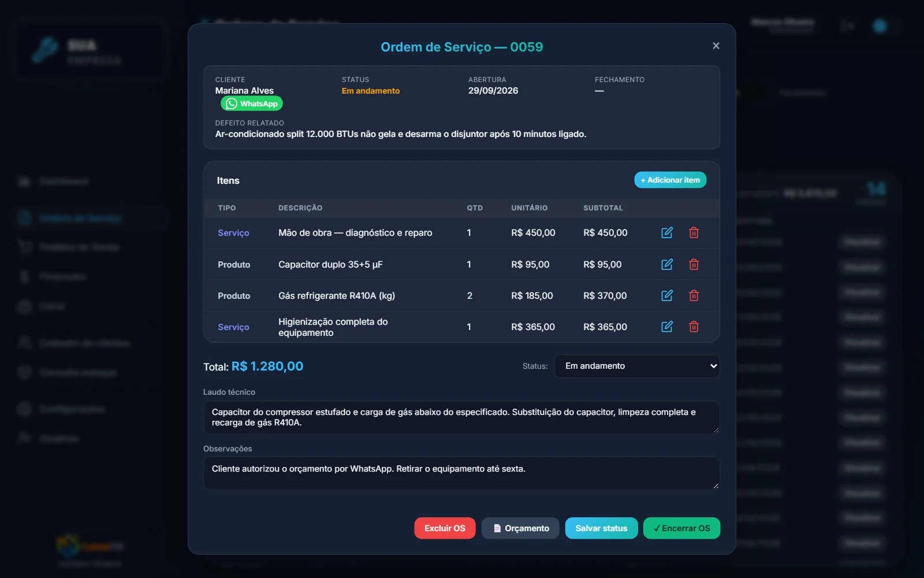Edit the Higienização completa item
This screenshot has width=924, height=578.
coord(667,327)
